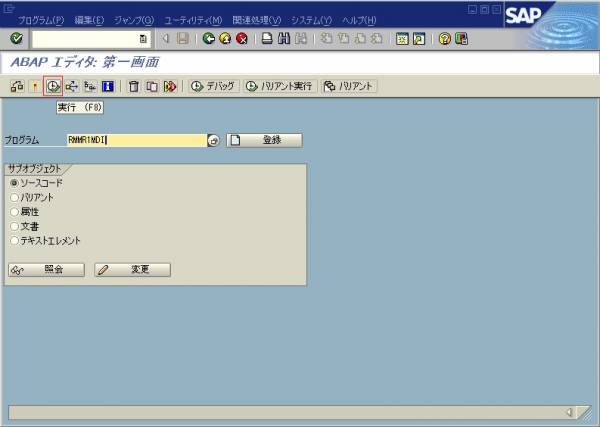This screenshot has width=600, height=427.
Task: Click the green Enter checkmark icon
Action: pyautogui.click(x=17, y=39)
